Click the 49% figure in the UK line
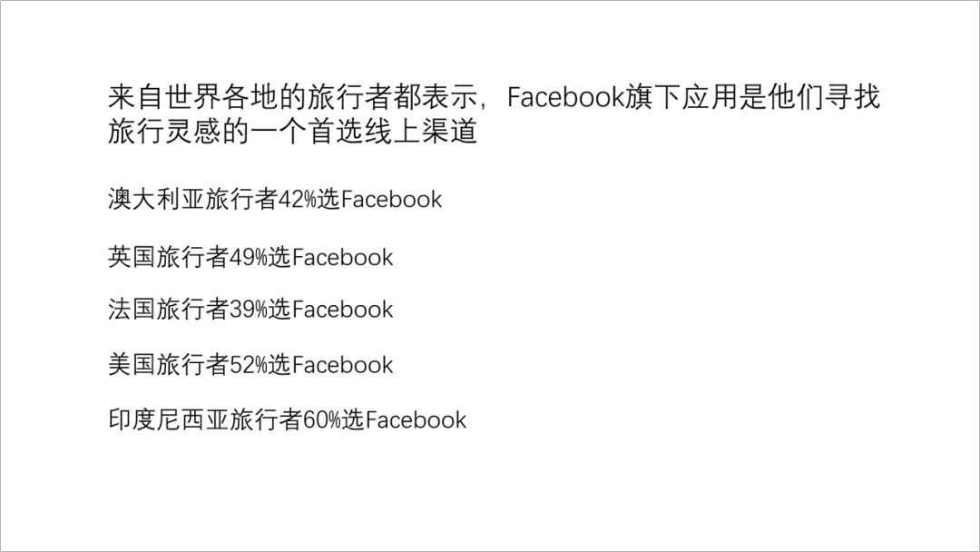 [x=248, y=258]
